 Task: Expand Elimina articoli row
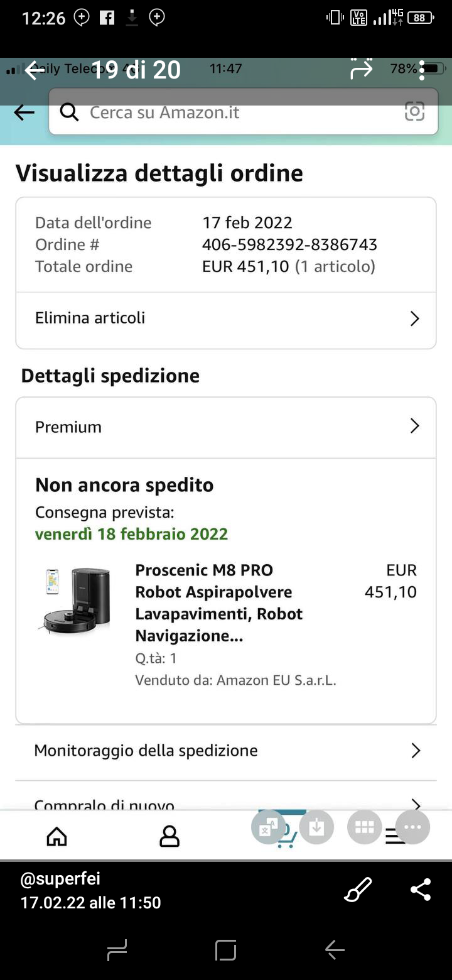[226, 318]
